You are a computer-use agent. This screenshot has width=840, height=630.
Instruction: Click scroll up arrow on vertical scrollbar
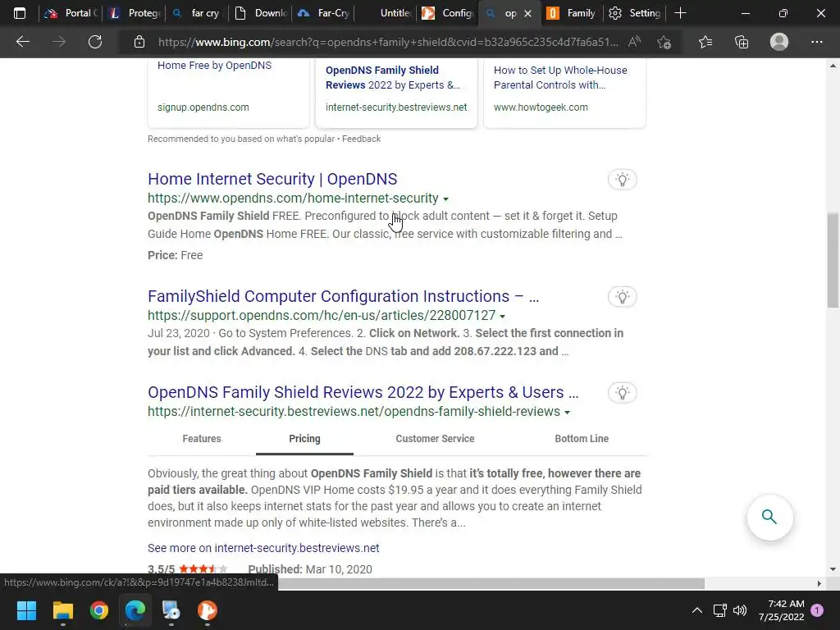tap(833, 66)
